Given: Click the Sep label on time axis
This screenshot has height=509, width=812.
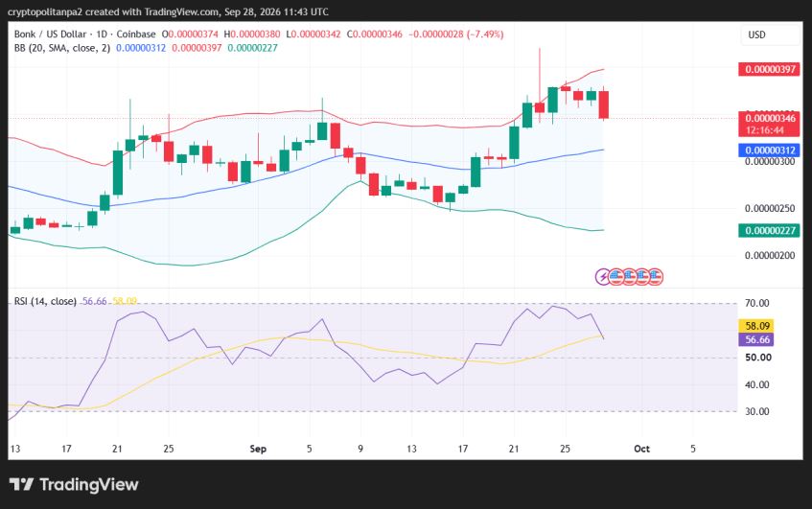Looking at the screenshot, I should pyautogui.click(x=258, y=449).
